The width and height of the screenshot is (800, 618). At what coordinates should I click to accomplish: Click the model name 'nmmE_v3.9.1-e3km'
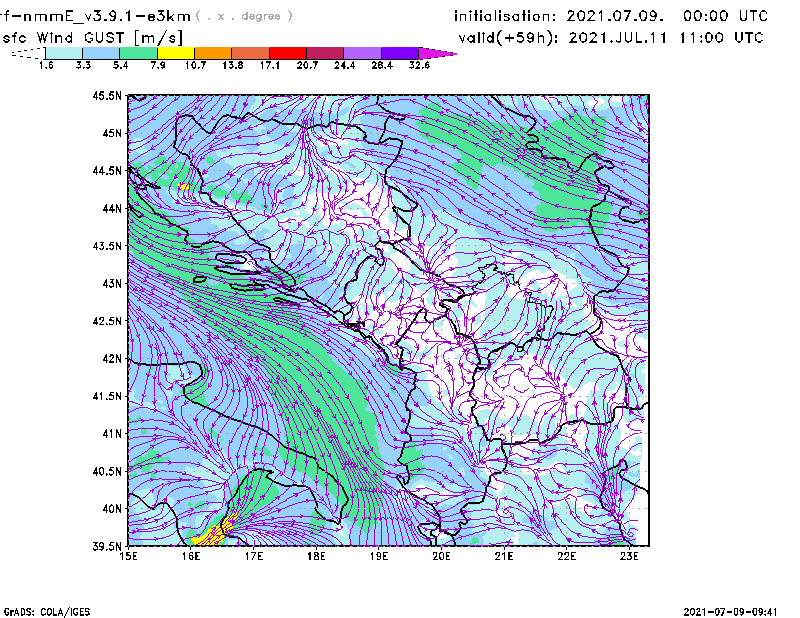tap(107, 16)
